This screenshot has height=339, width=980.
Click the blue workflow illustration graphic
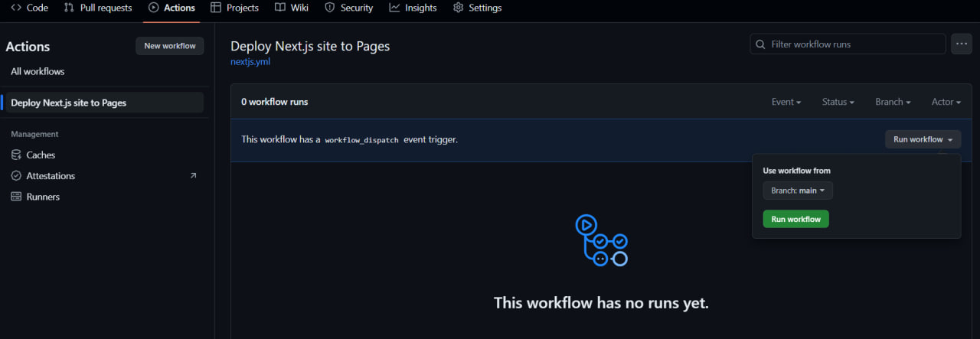601,240
